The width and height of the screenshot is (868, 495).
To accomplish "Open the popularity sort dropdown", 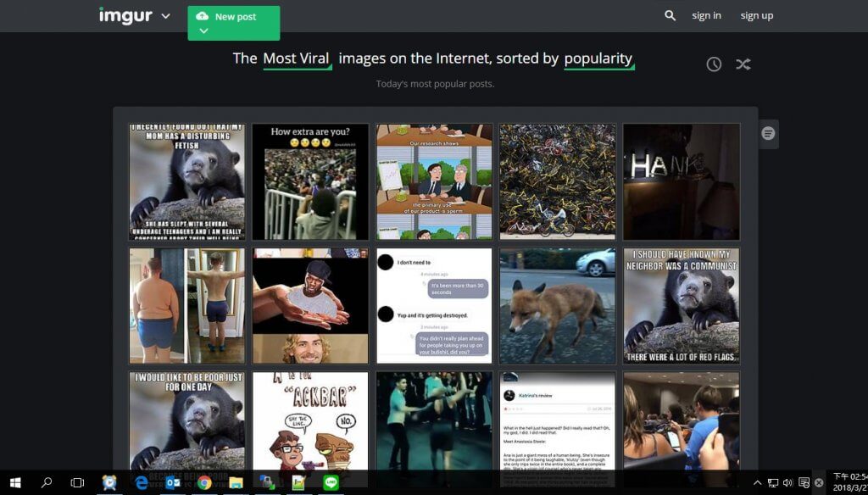I will 598,58.
